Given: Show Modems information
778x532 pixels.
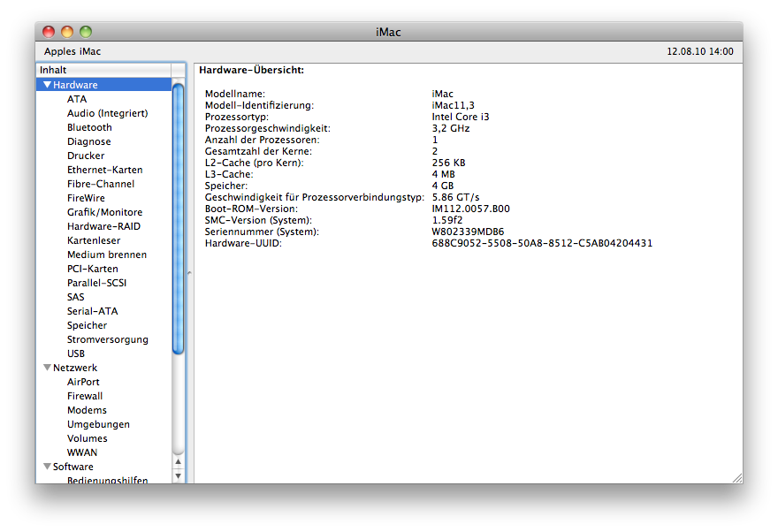Looking at the screenshot, I should [87, 410].
